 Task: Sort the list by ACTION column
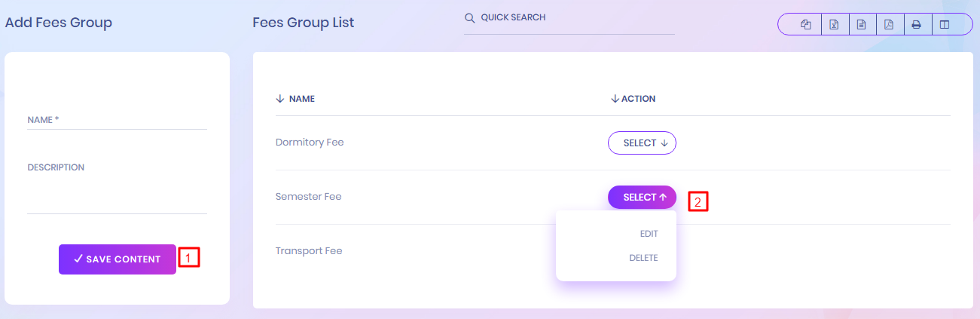point(633,99)
